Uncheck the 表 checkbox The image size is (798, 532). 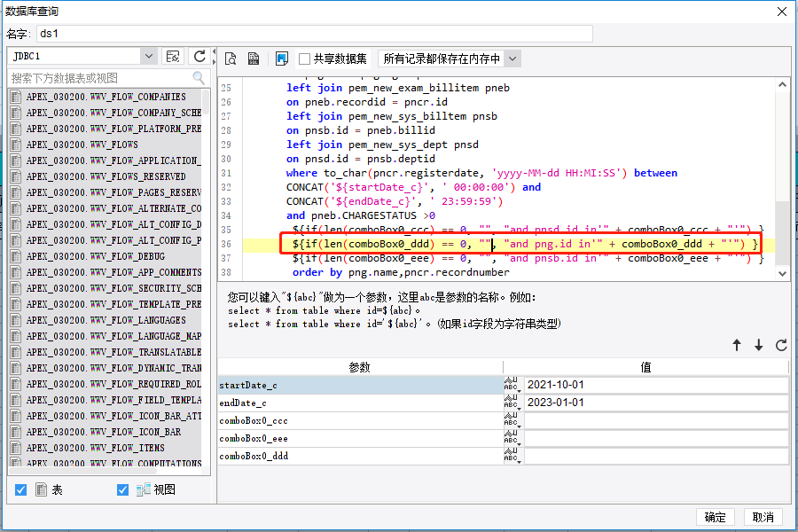tap(21, 489)
